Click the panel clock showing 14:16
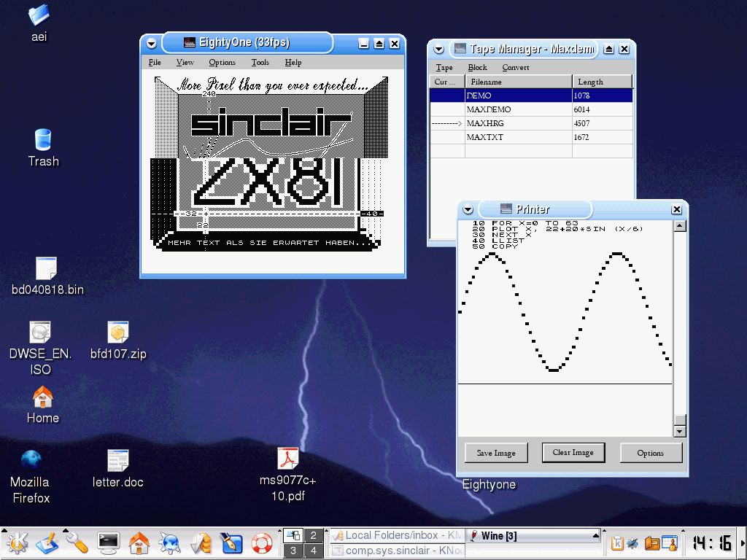 (712, 543)
